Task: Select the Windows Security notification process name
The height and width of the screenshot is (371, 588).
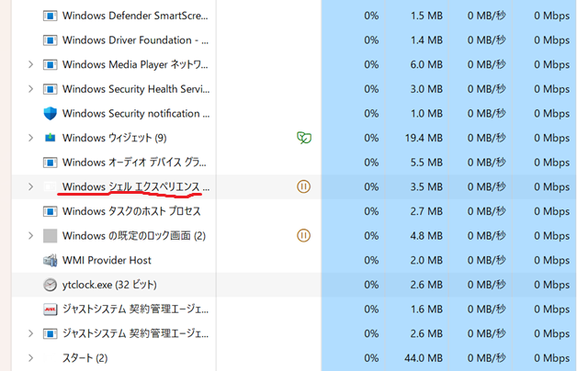Action: [136, 114]
